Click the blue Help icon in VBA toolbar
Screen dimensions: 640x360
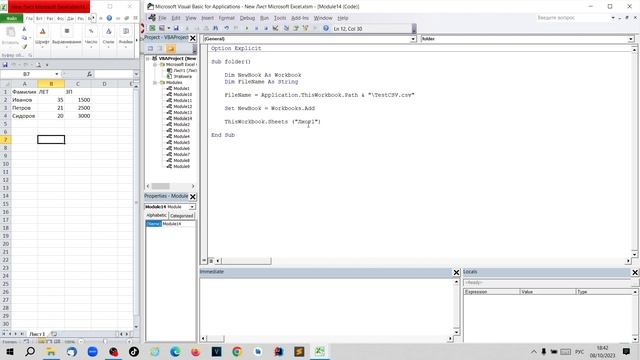pyautogui.click(x=326, y=28)
